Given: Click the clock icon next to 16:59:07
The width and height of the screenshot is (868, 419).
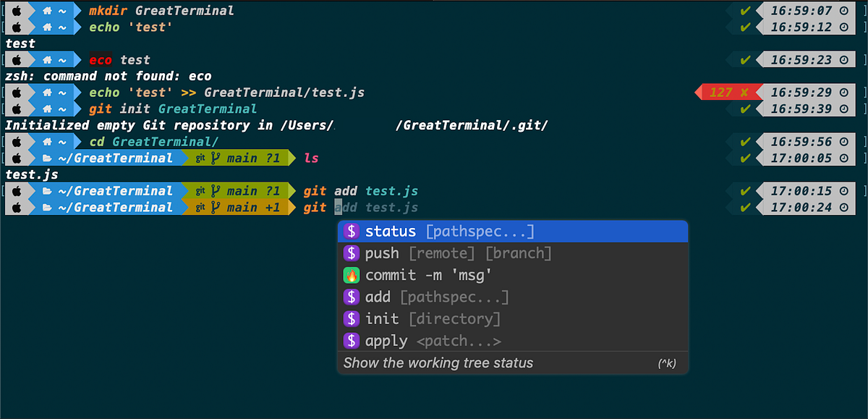Looking at the screenshot, I should [x=845, y=10].
